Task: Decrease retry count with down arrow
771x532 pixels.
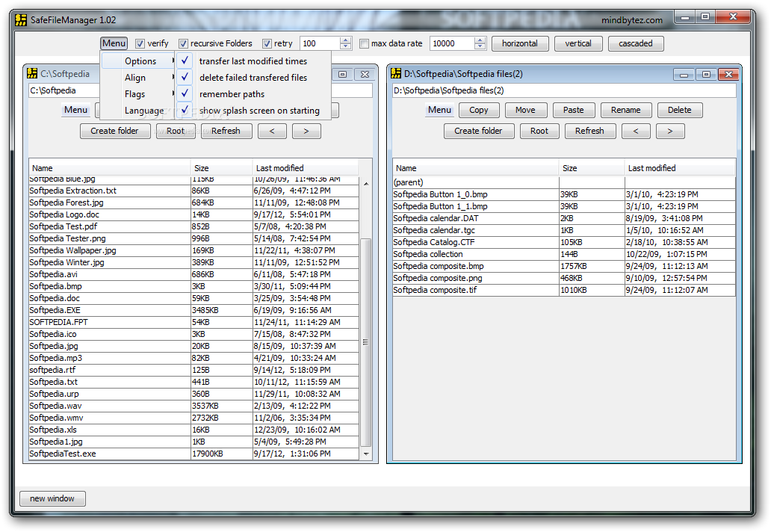Action: pyautogui.click(x=346, y=47)
